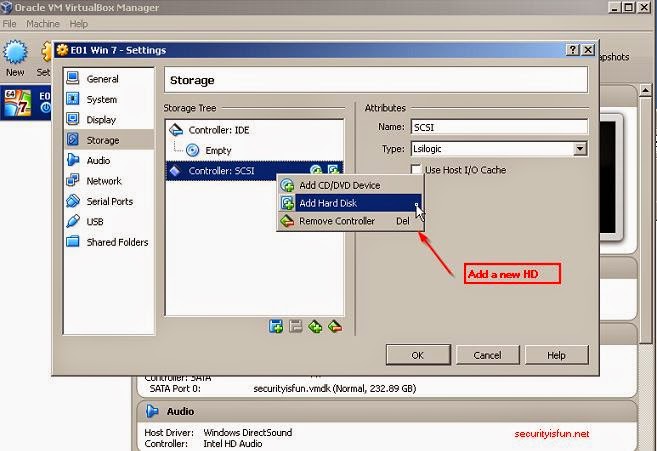Choose Add CD/DVD Device from context menu

(x=350, y=185)
